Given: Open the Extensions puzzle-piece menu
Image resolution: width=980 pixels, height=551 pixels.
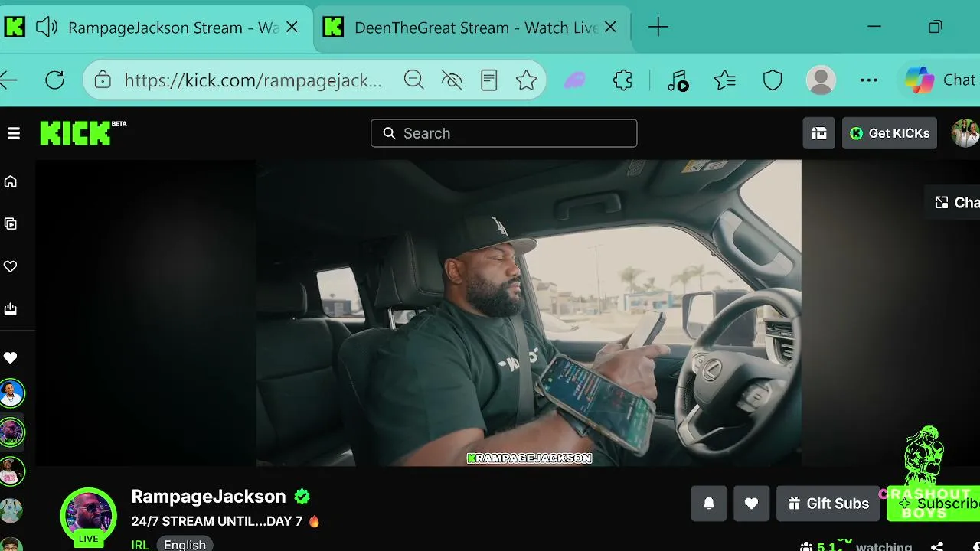Looking at the screenshot, I should click(622, 80).
